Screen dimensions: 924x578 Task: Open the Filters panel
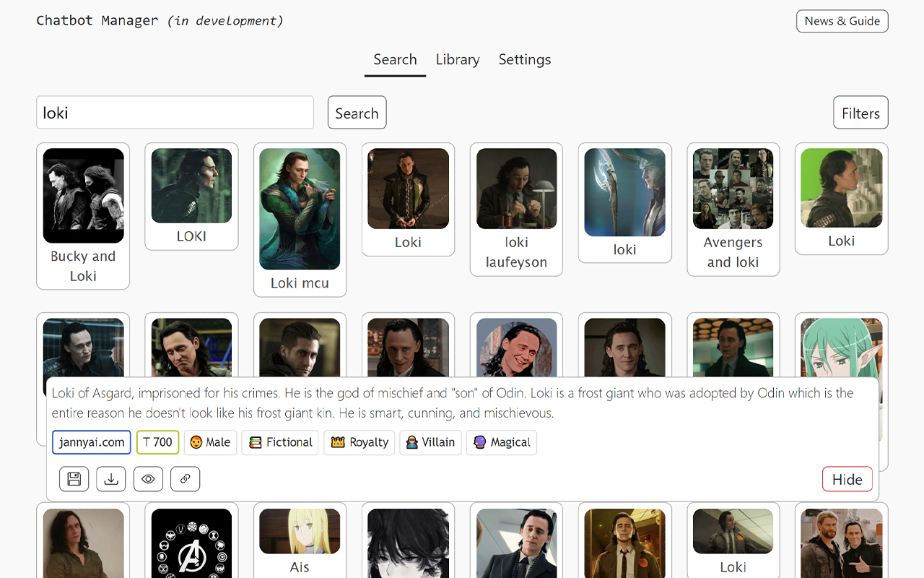point(860,113)
